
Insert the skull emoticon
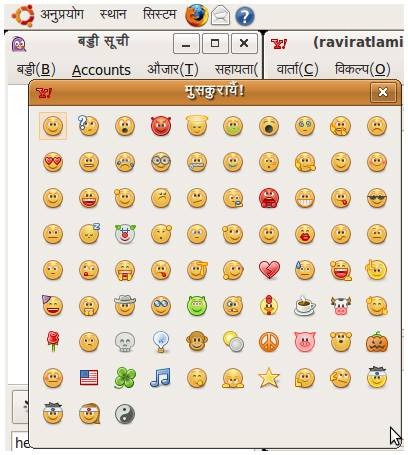[x=125, y=342]
